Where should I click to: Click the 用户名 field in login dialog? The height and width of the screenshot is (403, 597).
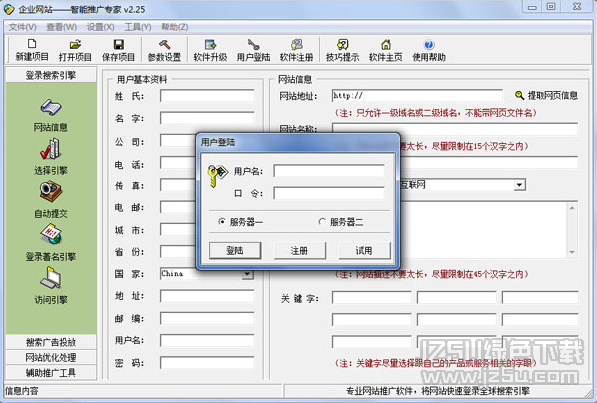point(329,171)
